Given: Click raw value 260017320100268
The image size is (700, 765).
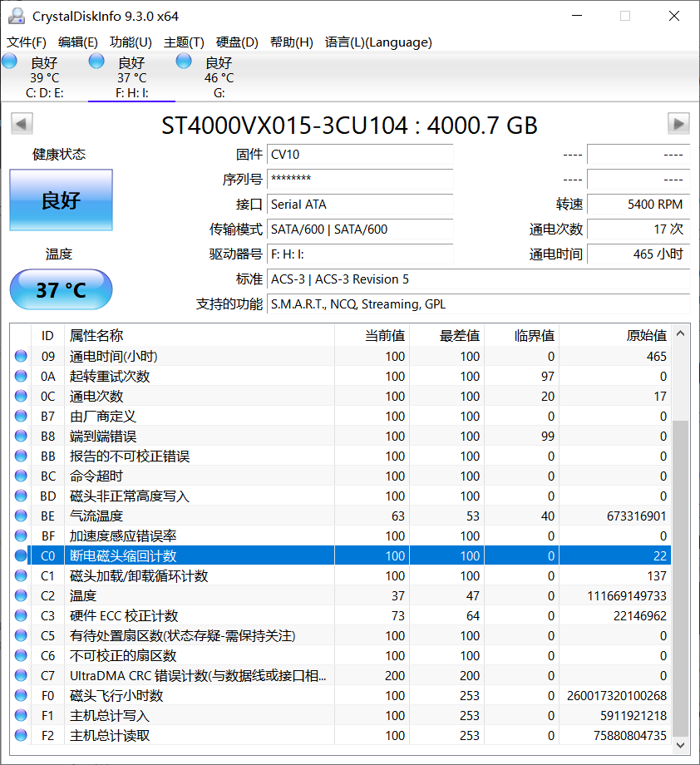Looking at the screenshot, I should 617,695.
